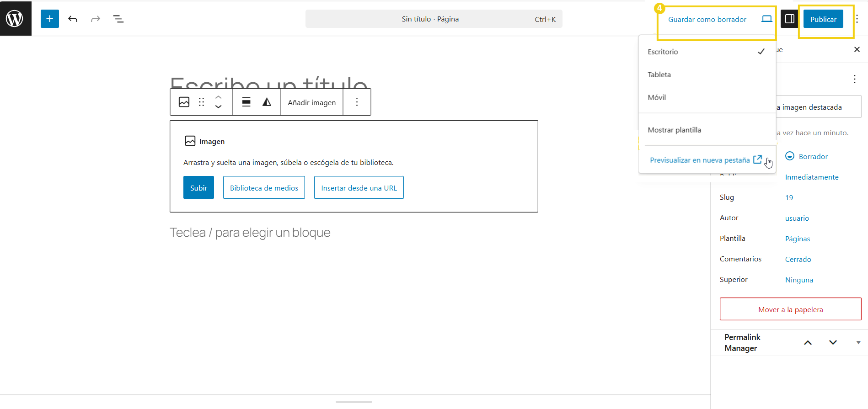Screen dimensions: 868x409
Task: Toggle the settings sidebar panel icon
Action: click(789, 19)
